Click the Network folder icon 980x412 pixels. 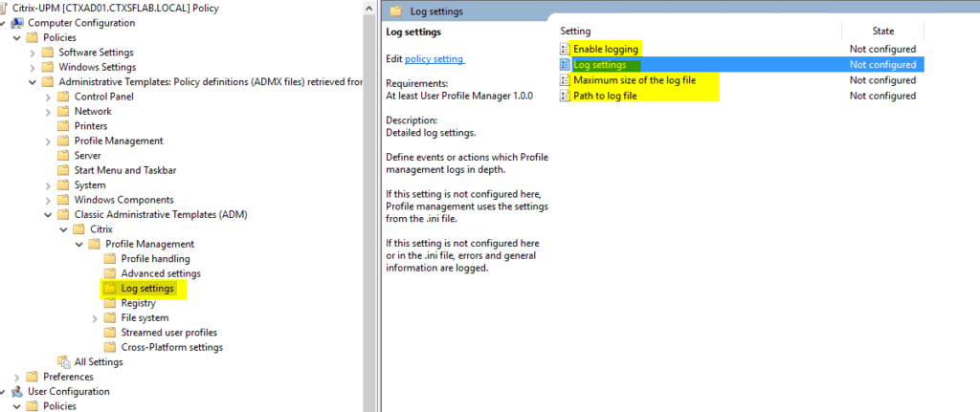(x=63, y=111)
